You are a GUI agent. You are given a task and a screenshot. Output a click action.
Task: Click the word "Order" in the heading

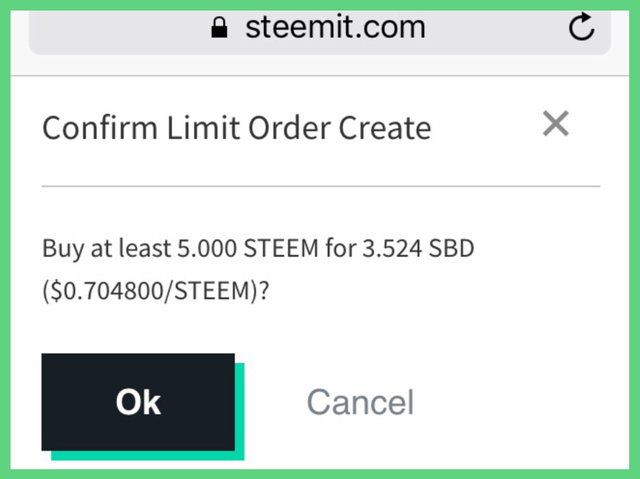(289, 128)
